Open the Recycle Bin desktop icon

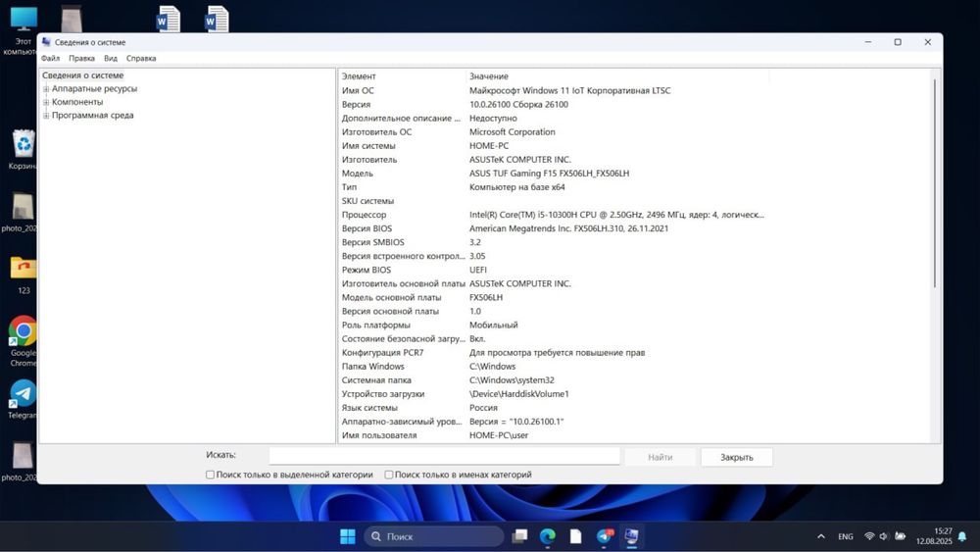pyautogui.click(x=24, y=150)
